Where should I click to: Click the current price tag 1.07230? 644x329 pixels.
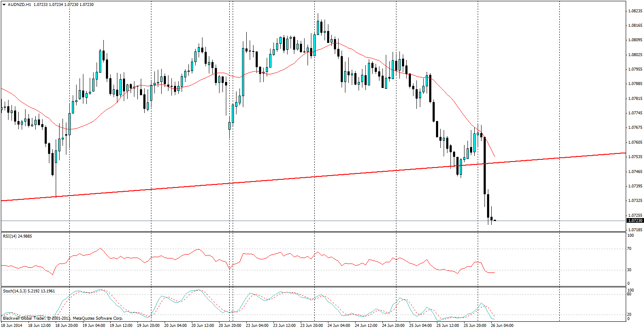click(635, 221)
